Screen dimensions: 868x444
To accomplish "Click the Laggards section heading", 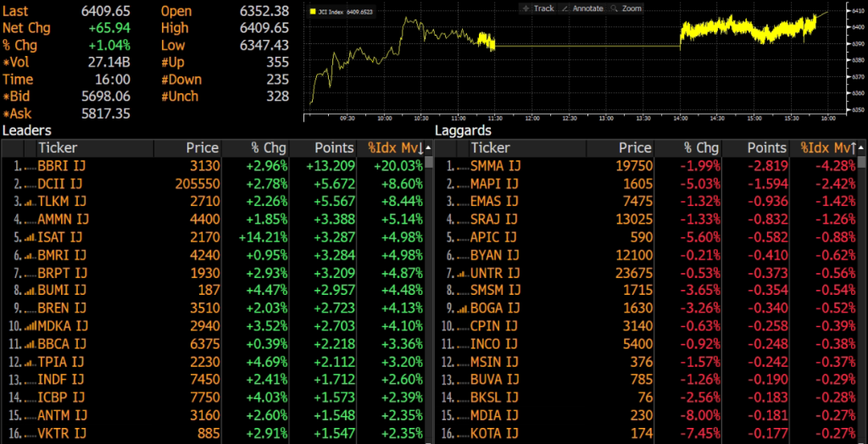I will tap(464, 130).
